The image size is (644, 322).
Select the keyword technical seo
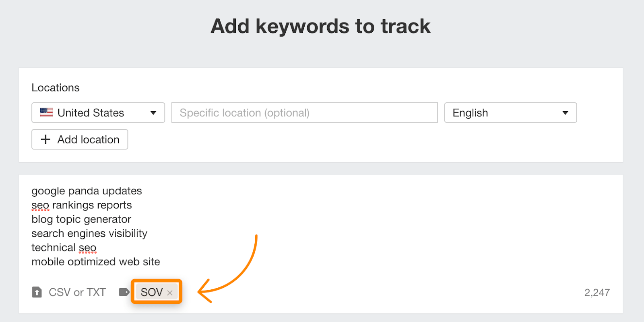pyautogui.click(x=64, y=247)
